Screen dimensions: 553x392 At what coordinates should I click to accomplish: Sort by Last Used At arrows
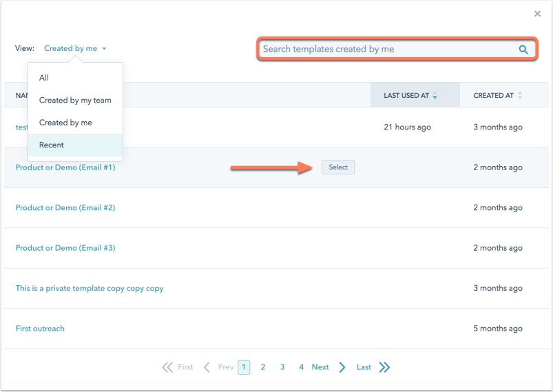click(435, 95)
